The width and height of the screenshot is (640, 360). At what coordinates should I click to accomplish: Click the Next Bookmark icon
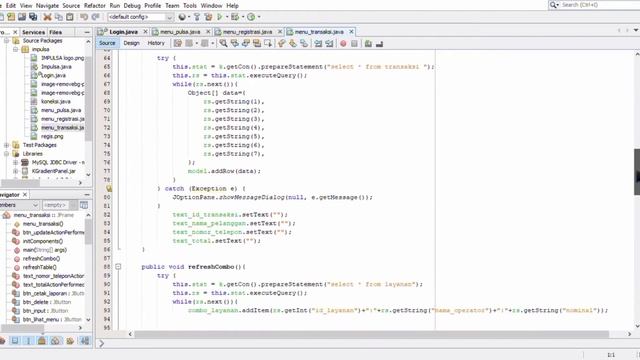(x=293, y=43)
